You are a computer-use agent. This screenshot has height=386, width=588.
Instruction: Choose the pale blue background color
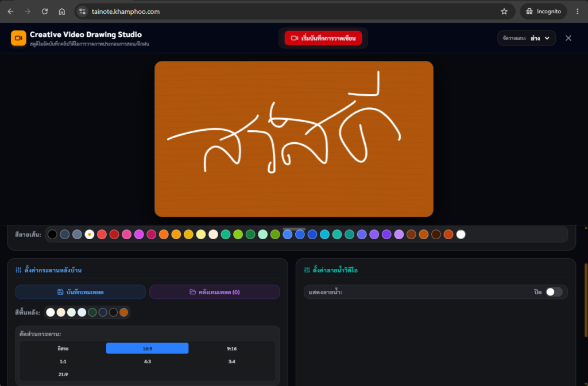(82, 312)
